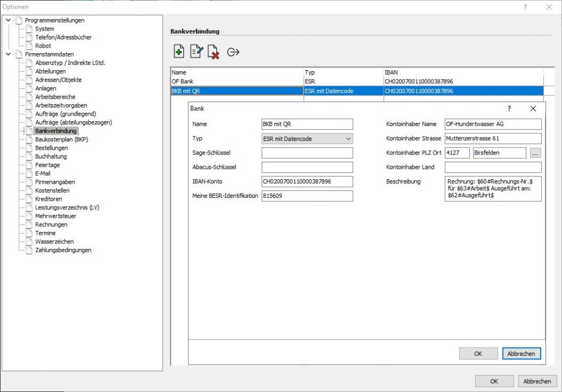Select E-Mail tree item
This screenshot has width=562, height=392.
click(x=43, y=173)
